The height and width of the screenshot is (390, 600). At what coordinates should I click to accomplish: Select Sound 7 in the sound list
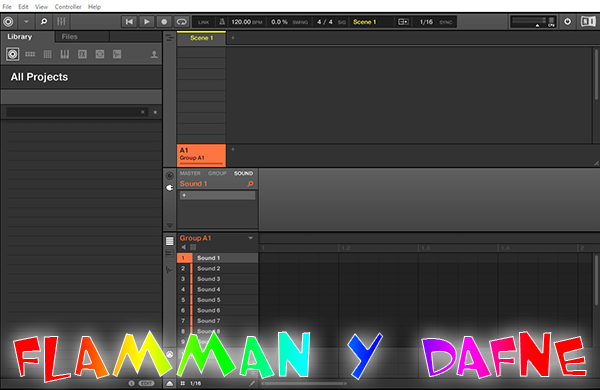pos(217,321)
